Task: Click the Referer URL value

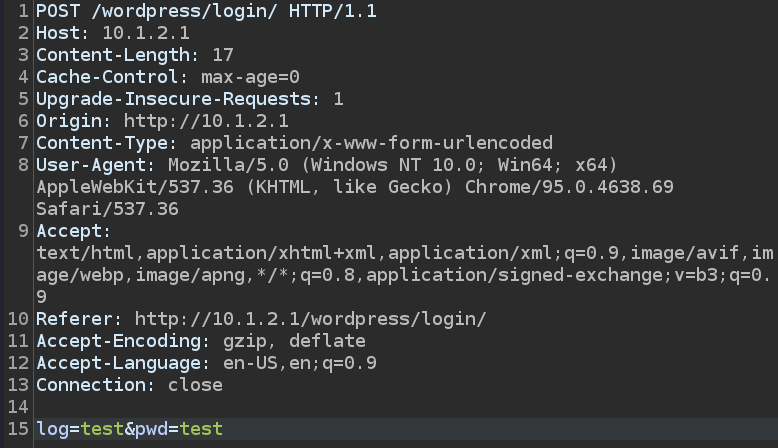Action: click(311, 319)
